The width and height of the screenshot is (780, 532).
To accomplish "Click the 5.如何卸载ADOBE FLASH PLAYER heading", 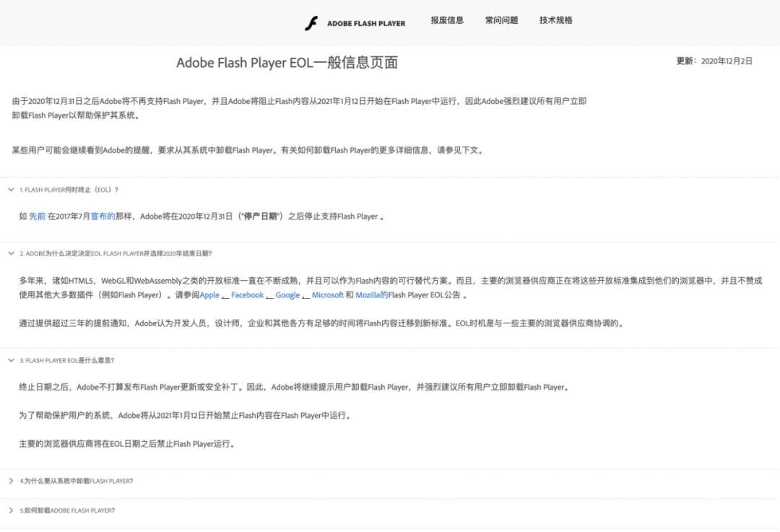I will pyautogui.click(x=67, y=510).
